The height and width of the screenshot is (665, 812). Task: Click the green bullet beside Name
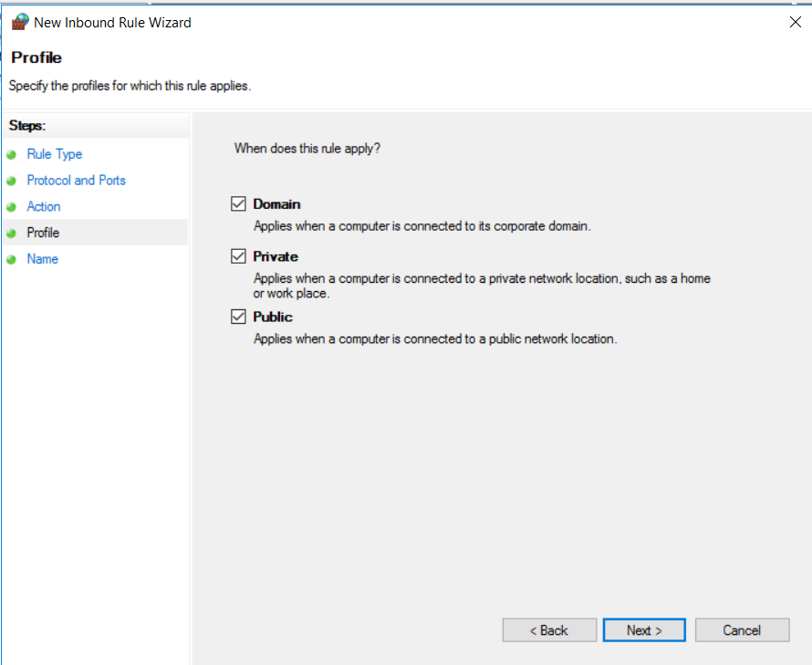[x=11, y=259]
